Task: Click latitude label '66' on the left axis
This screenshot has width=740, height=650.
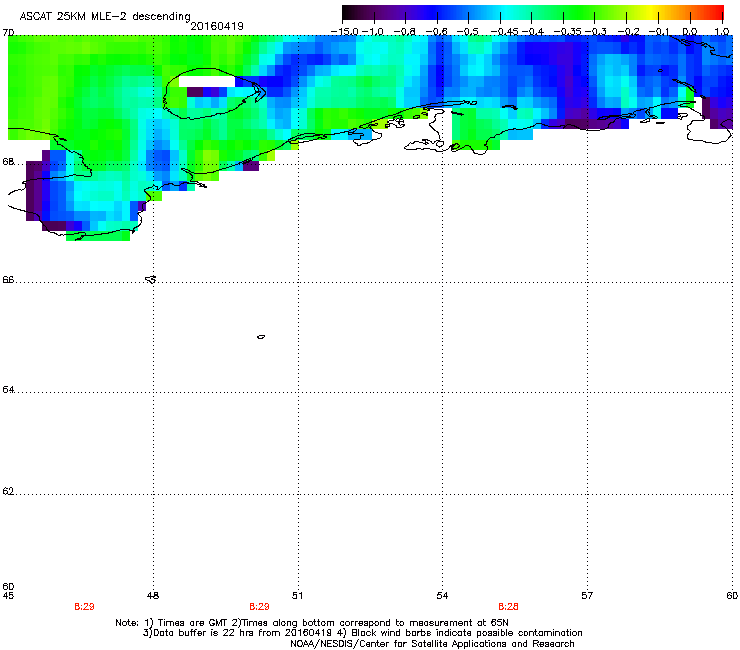Action: coord(8,280)
